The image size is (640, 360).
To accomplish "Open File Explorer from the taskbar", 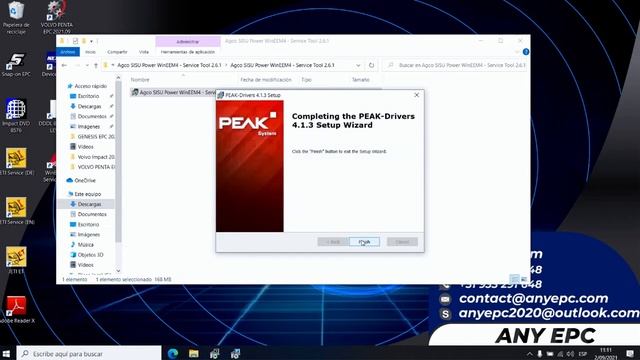I will click(x=193, y=353).
